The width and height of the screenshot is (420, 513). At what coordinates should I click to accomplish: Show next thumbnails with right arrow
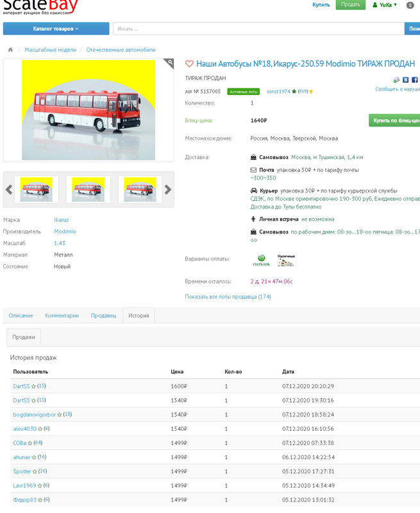click(168, 189)
